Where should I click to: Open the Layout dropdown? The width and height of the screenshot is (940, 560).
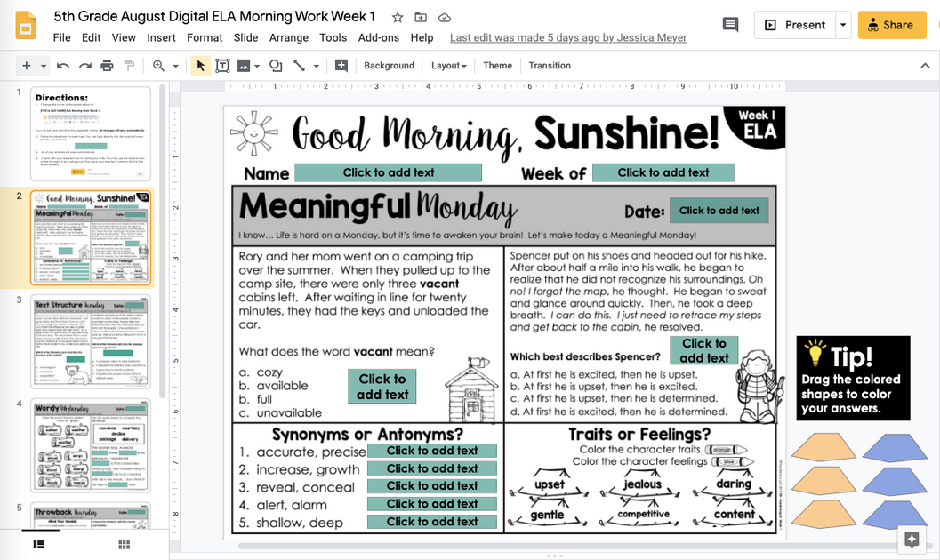tap(448, 65)
